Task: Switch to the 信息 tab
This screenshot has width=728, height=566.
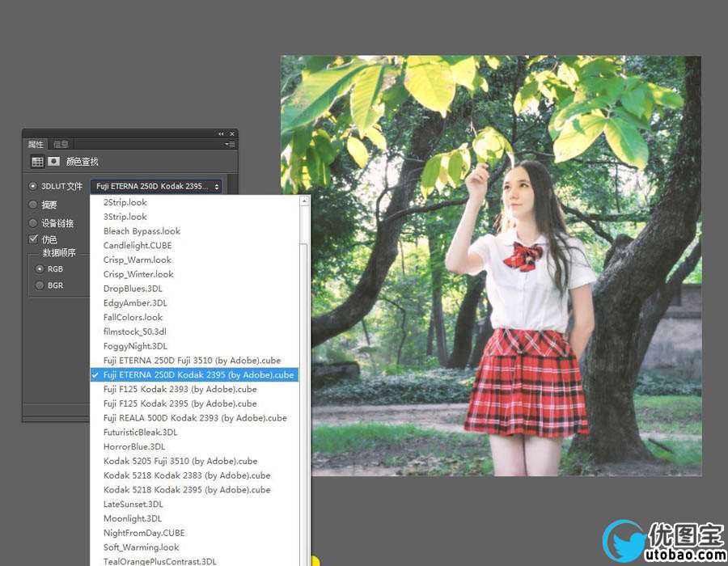Action: [61, 144]
